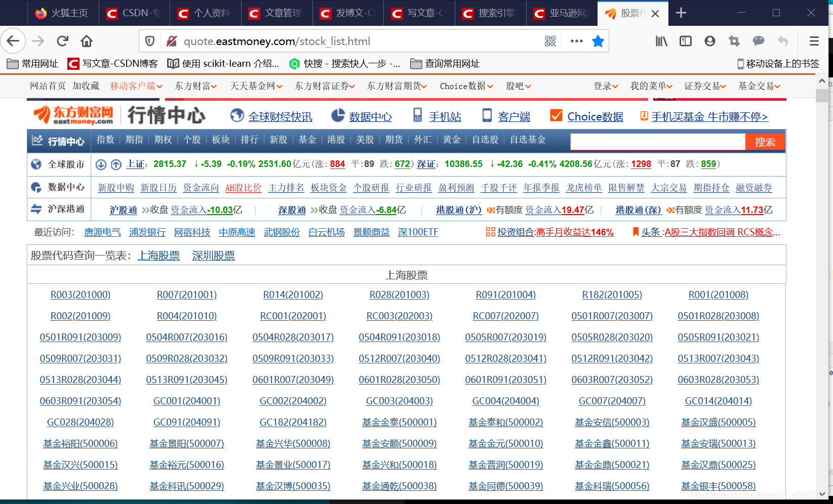The width and height of the screenshot is (833, 504).
Task: Open the QR code icon in address bar
Action: pyautogui.click(x=550, y=41)
